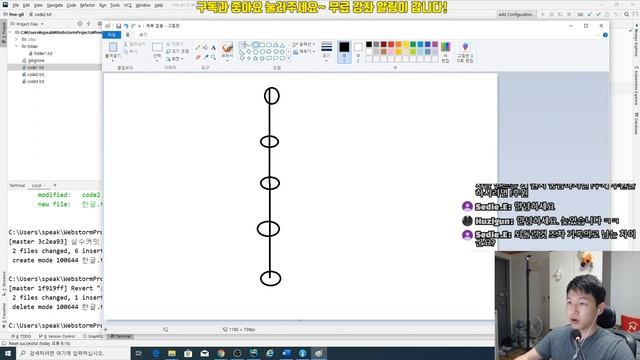Select the star shape in shapes gallery

pos(256,58)
